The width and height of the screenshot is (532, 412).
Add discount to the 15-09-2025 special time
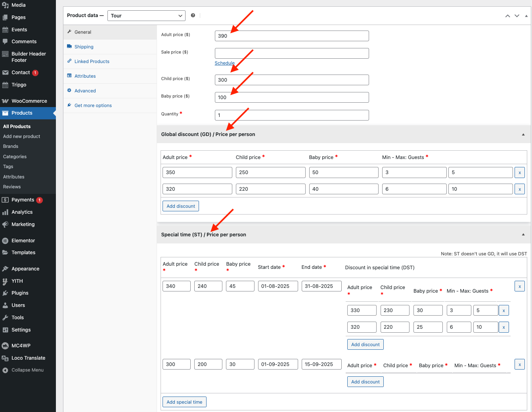coord(366,382)
